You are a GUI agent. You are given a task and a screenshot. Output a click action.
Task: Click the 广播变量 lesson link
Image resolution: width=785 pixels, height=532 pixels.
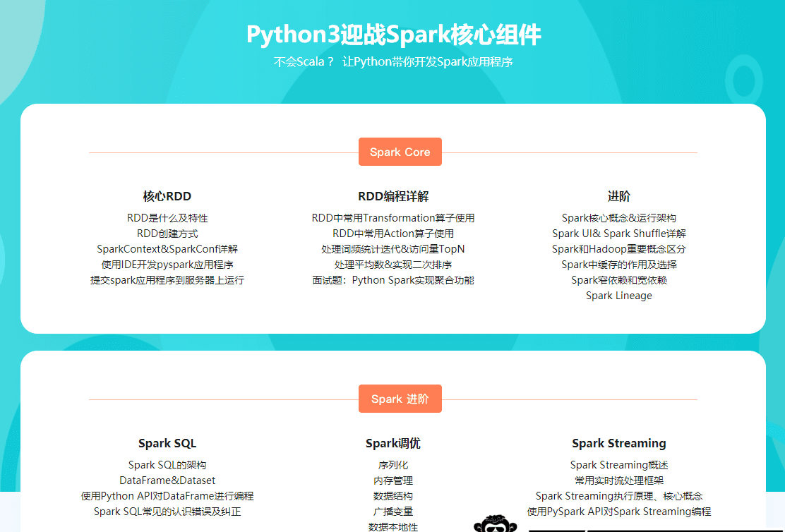pyautogui.click(x=393, y=511)
